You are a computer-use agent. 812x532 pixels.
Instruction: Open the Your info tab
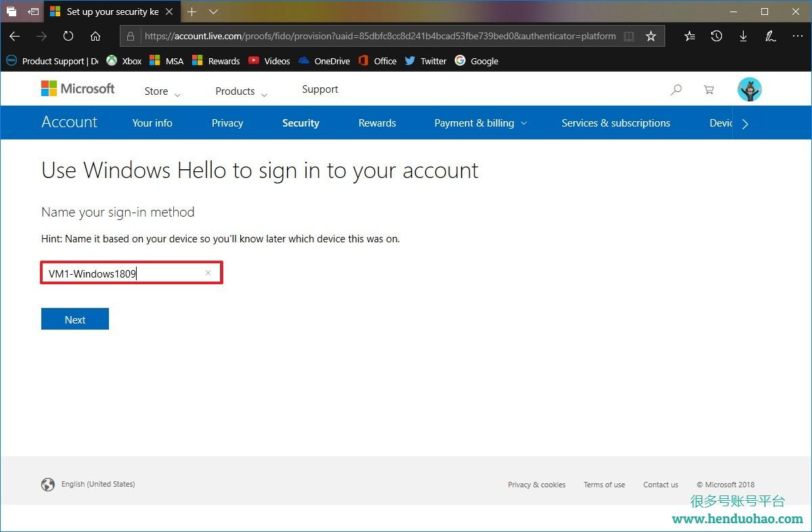pos(152,123)
